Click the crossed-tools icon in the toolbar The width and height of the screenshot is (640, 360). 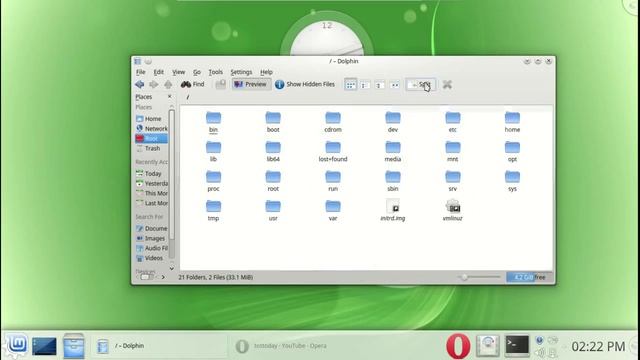pos(447,84)
